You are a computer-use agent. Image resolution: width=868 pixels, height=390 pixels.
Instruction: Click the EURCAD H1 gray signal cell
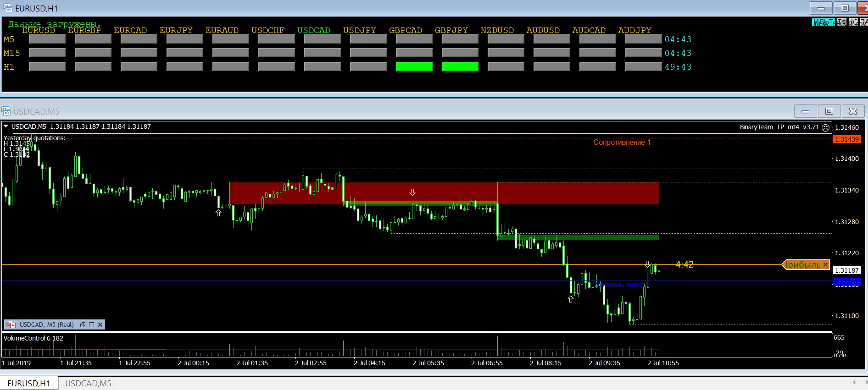click(x=139, y=66)
